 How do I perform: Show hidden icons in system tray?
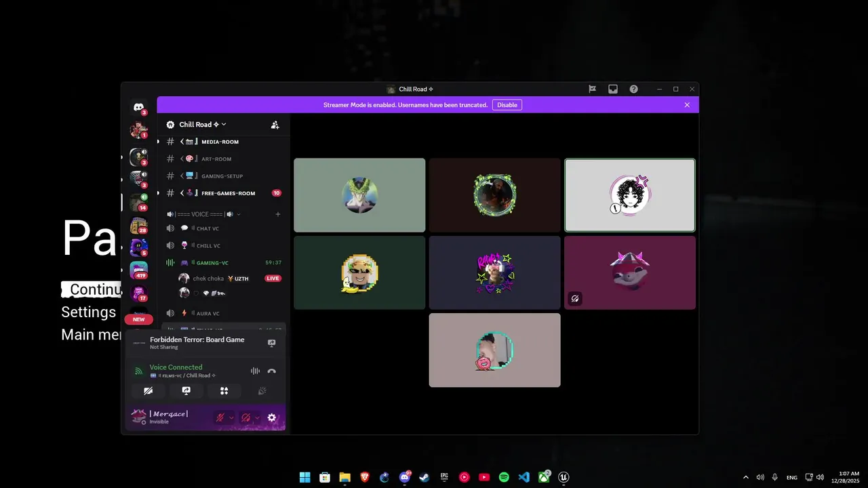746,477
